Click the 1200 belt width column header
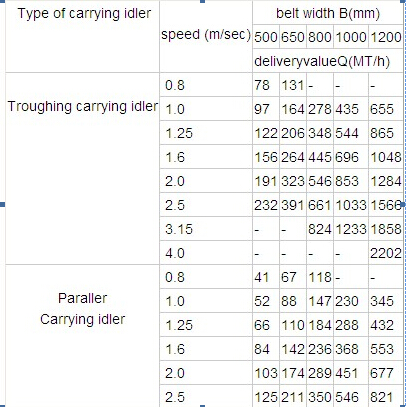The height and width of the screenshot is (407, 406). [386, 37]
